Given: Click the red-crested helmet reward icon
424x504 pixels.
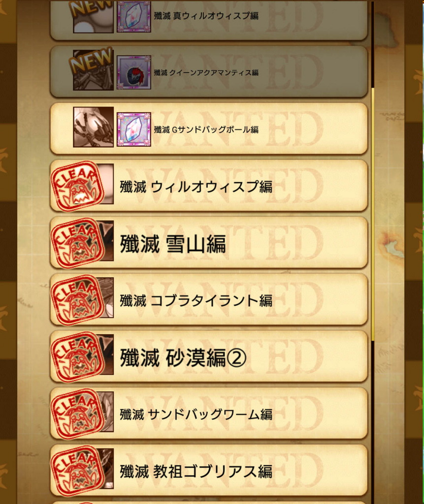Looking at the screenshot, I should [x=133, y=72].
